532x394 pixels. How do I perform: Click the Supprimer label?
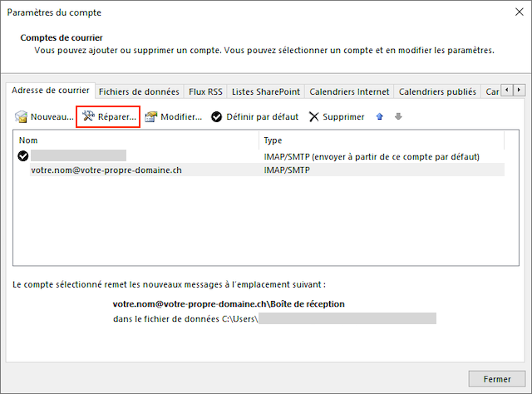(x=343, y=116)
